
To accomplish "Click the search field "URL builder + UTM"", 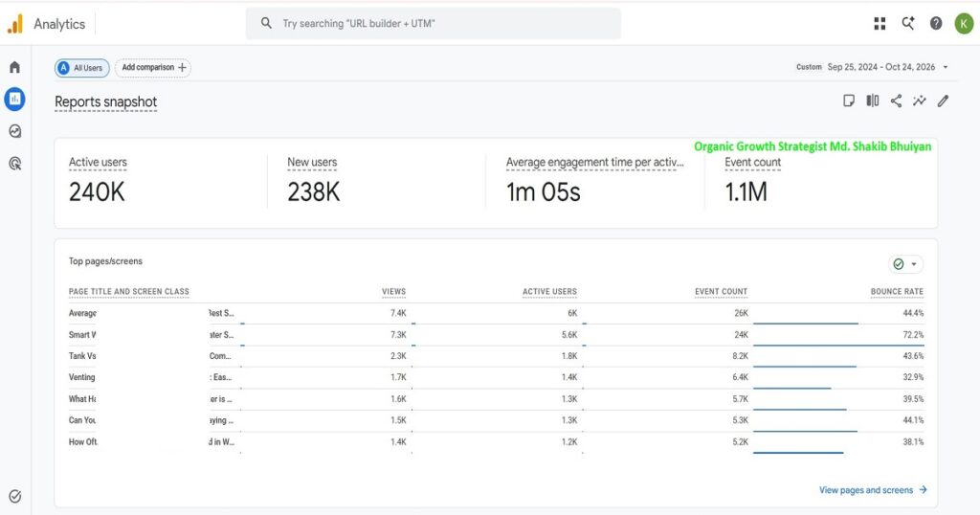I will click(x=434, y=24).
